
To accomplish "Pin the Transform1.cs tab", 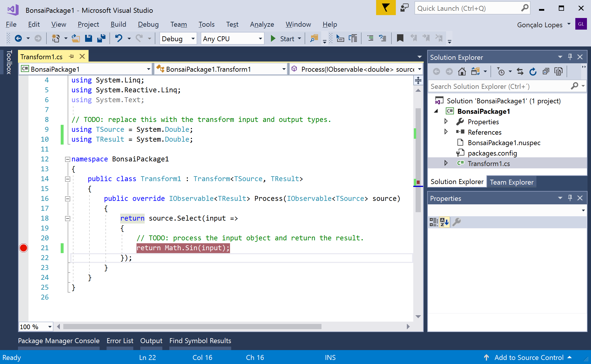I will 71,57.
